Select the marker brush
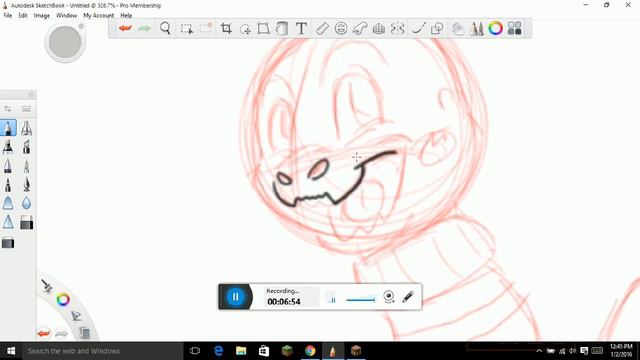The width and height of the screenshot is (640, 360). [x=8, y=147]
